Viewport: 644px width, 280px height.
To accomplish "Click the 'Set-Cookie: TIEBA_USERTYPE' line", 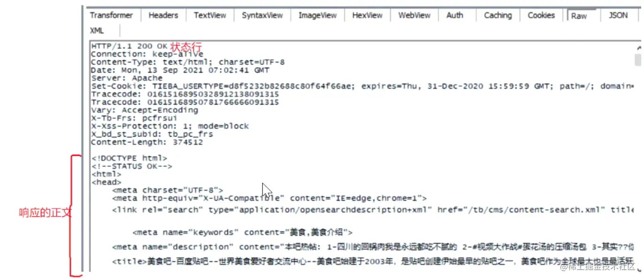I will click(362, 86).
